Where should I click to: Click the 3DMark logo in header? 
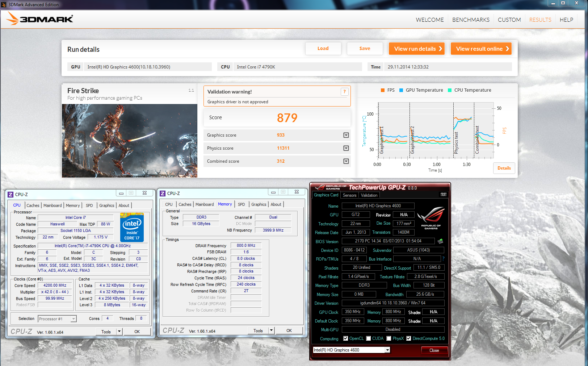pos(40,19)
